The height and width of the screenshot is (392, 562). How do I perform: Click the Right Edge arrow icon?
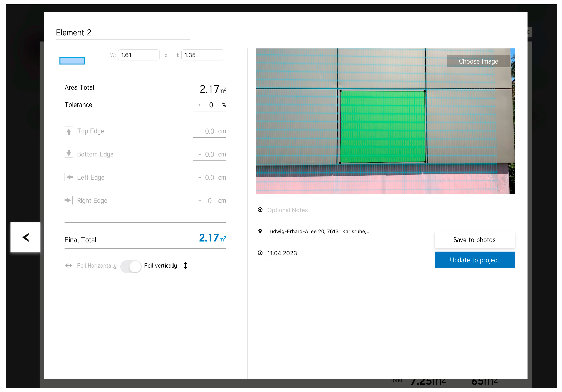69,200
